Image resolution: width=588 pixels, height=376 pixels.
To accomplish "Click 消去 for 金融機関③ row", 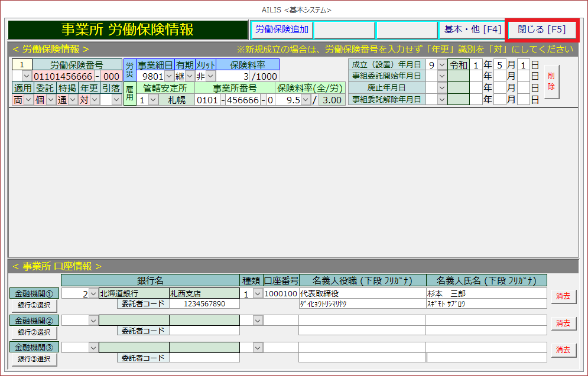I will coord(563,351).
